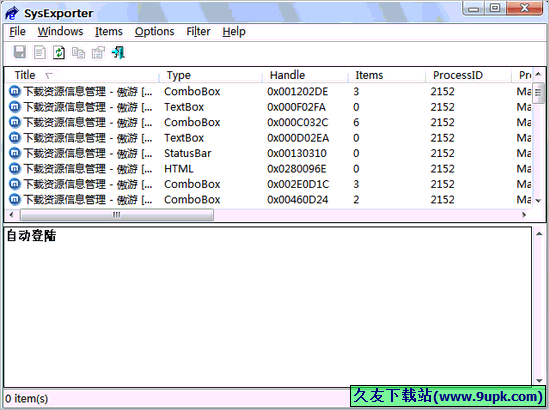Click the Maxthon icon on StatusBar row

pos(14,153)
